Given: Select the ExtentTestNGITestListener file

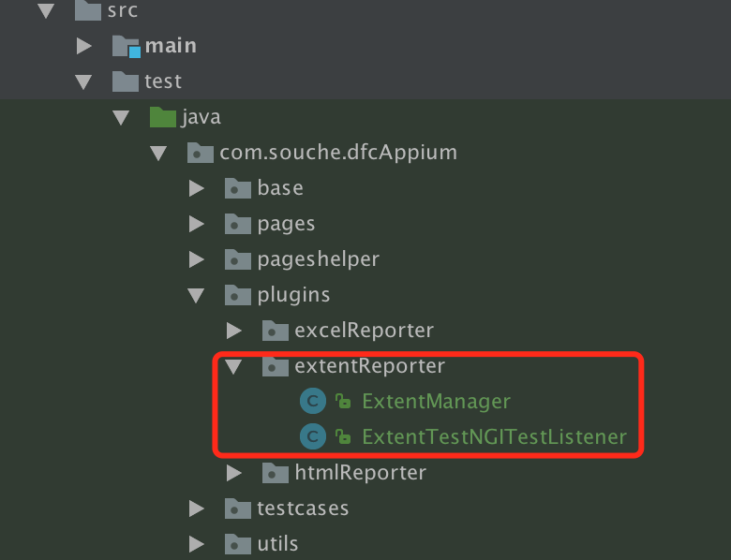Looking at the screenshot, I should click(x=494, y=437).
